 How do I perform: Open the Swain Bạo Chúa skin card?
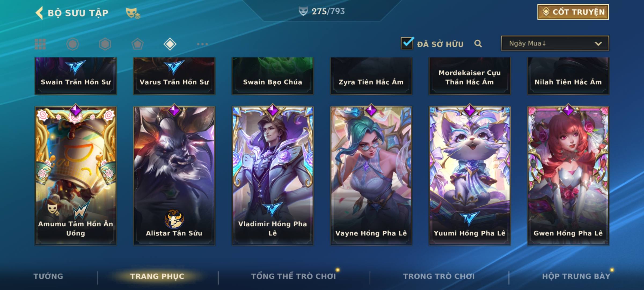point(273,76)
